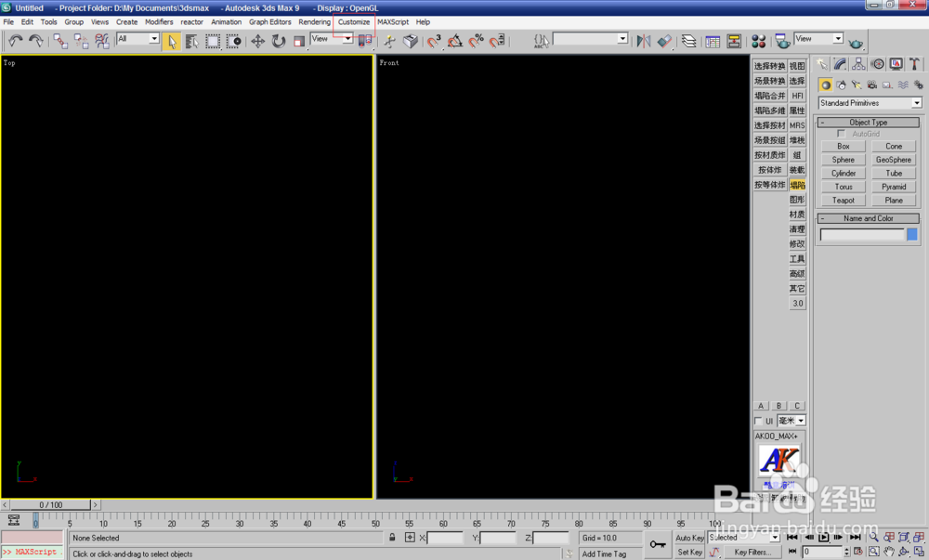
Task: Open the Animation menu
Action: (227, 22)
